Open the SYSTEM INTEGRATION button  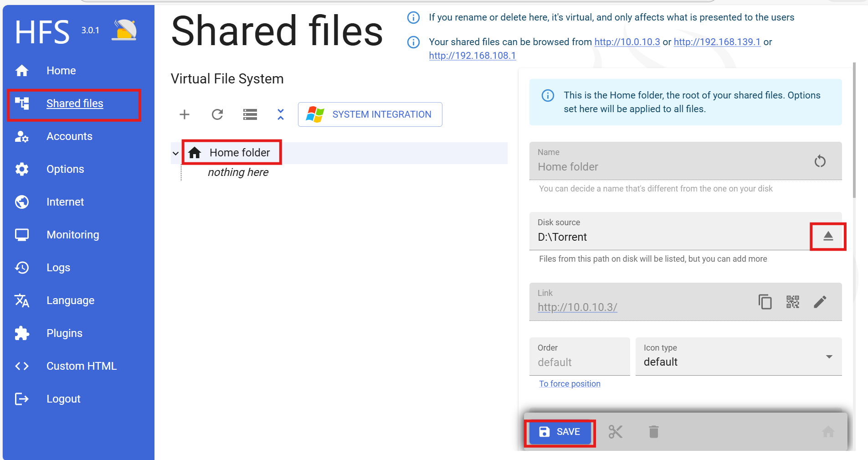pyautogui.click(x=370, y=114)
